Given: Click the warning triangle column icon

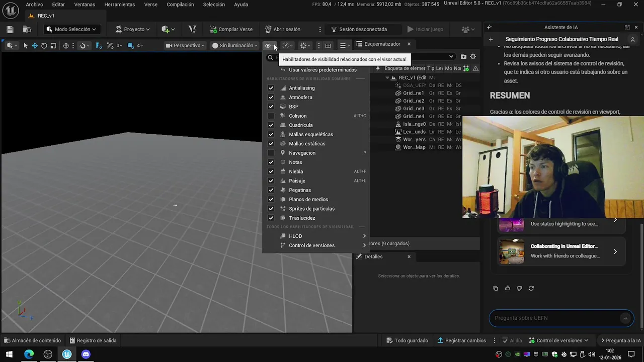Looking at the screenshot, I should [x=475, y=68].
